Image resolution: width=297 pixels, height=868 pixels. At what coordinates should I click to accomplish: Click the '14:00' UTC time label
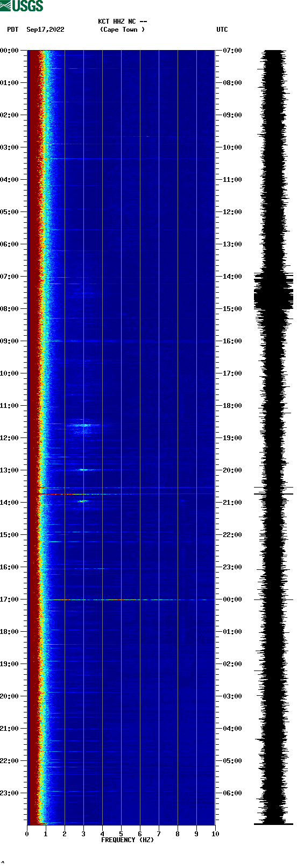tap(232, 277)
